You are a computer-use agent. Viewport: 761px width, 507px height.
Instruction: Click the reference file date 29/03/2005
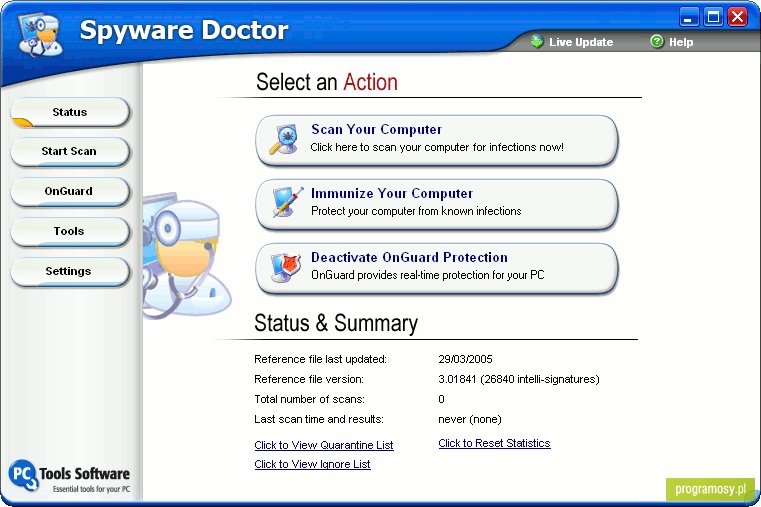[x=465, y=359]
